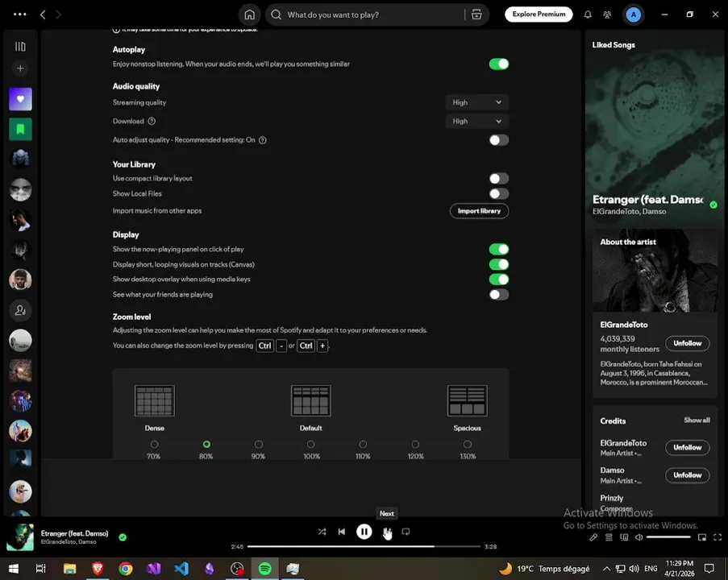
Task: Click the Dense layout thumbnail
Action: [x=155, y=401]
